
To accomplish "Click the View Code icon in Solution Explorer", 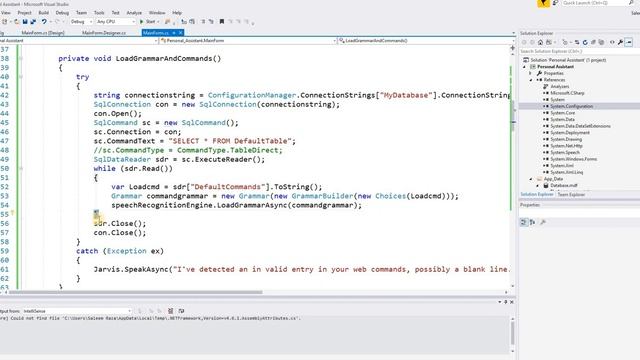I will click(x=612, y=42).
